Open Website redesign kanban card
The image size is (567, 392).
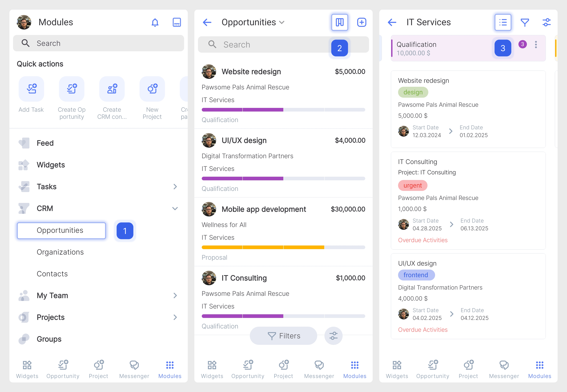tap(468, 109)
